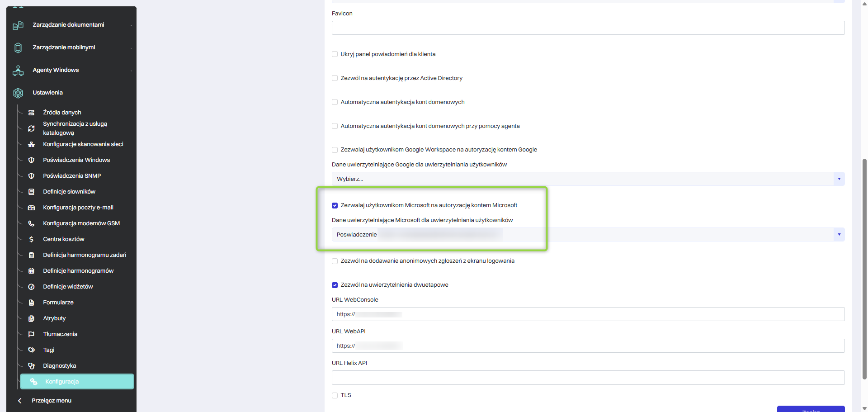Enable Ukryj panel powiadomień dla klienta checkbox
Viewport: 868px width, 412px height.
tap(335, 54)
